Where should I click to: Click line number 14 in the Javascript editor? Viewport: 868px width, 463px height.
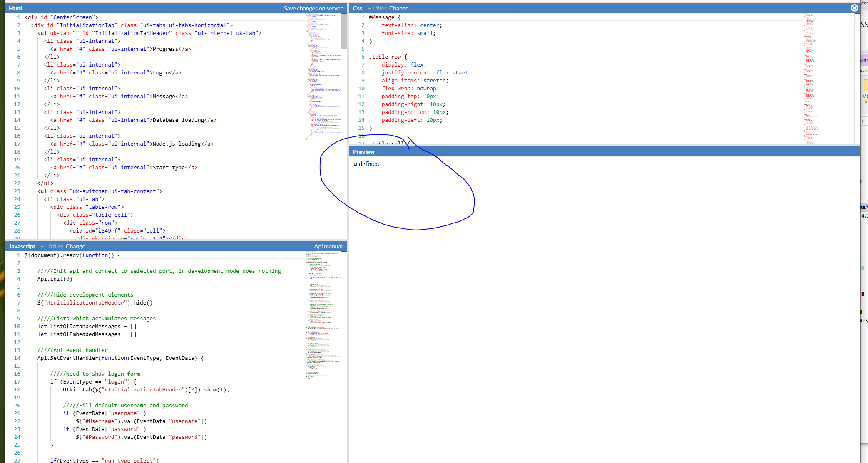click(x=17, y=358)
